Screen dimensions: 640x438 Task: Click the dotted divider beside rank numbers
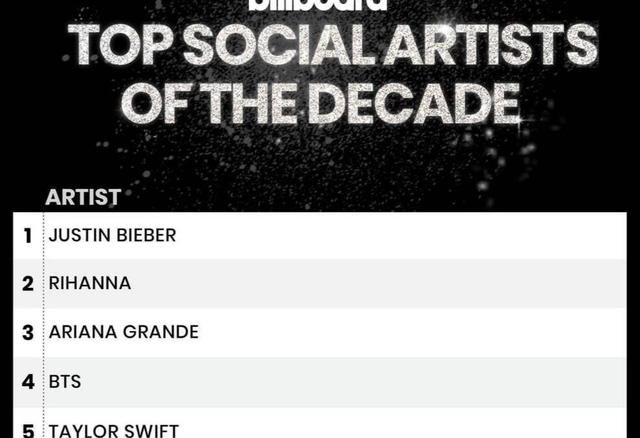pyautogui.click(x=43, y=325)
